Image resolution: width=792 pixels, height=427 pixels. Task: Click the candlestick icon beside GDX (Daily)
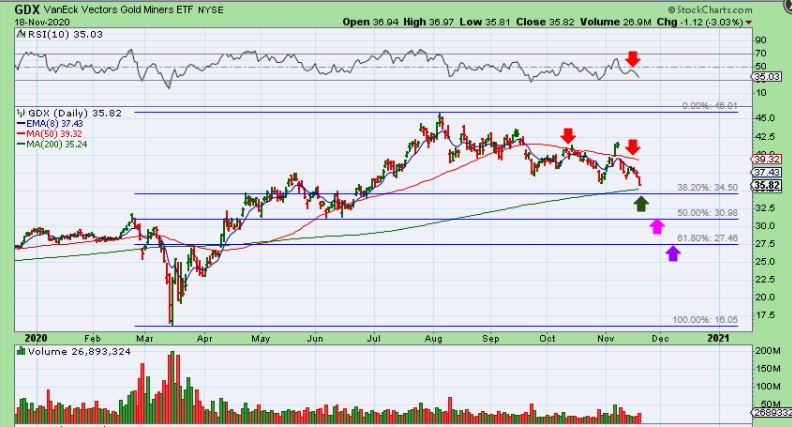tap(21, 113)
